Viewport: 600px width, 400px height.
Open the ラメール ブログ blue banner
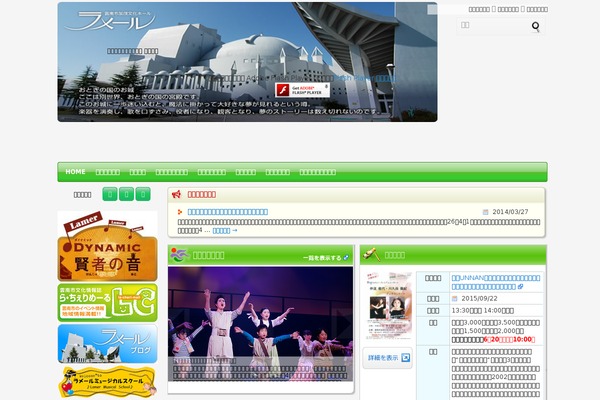pos(108,344)
